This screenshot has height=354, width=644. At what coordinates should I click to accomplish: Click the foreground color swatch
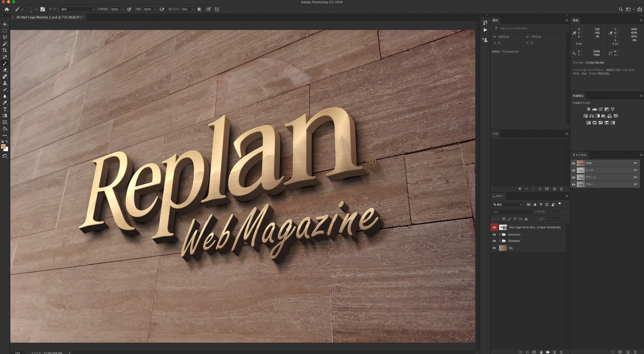pos(3,147)
